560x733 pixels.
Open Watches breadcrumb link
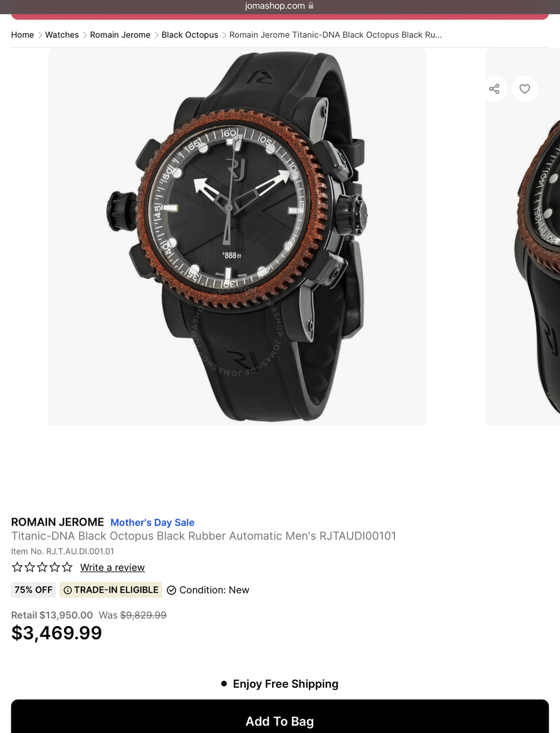[x=62, y=35]
